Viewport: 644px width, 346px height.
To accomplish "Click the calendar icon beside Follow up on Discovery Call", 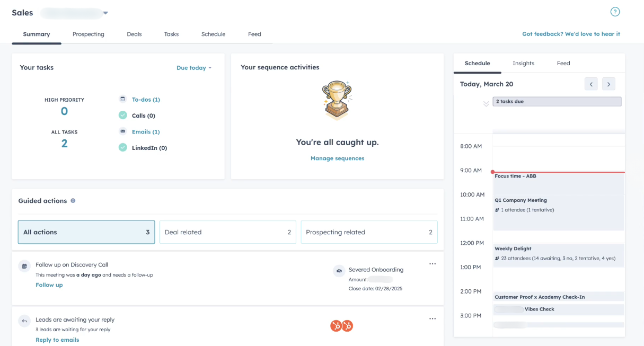I will click(x=24, y=266).
